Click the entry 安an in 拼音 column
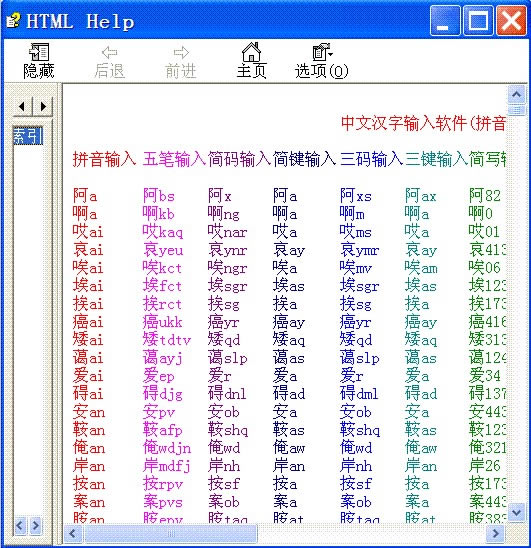 click(x=89, y=412)
